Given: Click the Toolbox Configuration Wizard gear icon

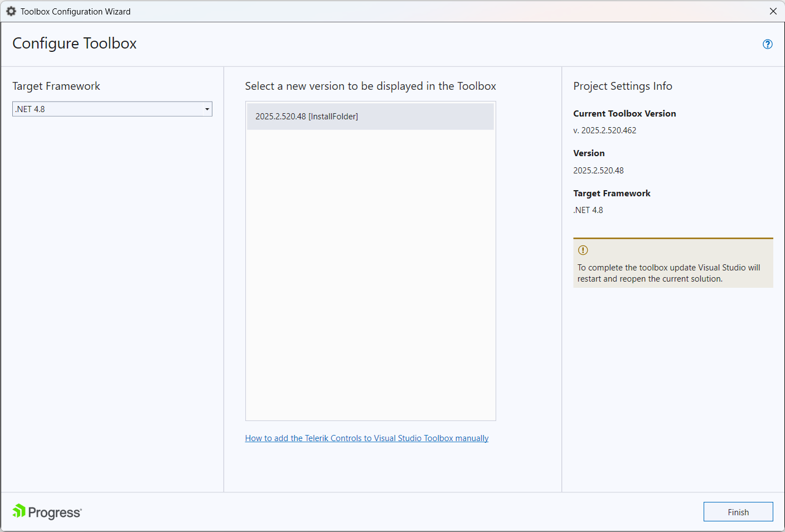Looking at the screenshot, I should 11,11.
